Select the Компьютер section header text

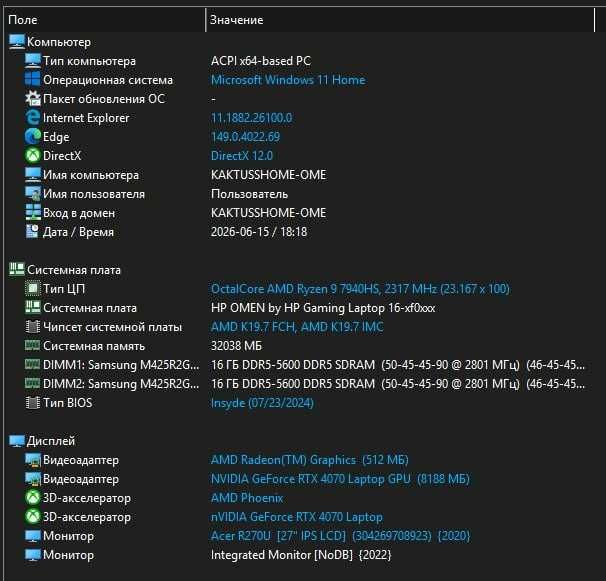[x=59, y=42]
